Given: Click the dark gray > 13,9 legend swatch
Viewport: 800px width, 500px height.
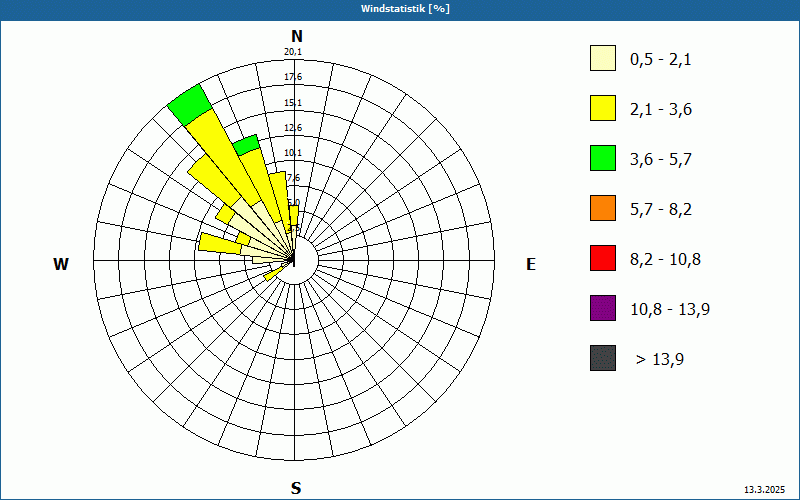Looking at the screenshot, I should click(x=603, y=358).
